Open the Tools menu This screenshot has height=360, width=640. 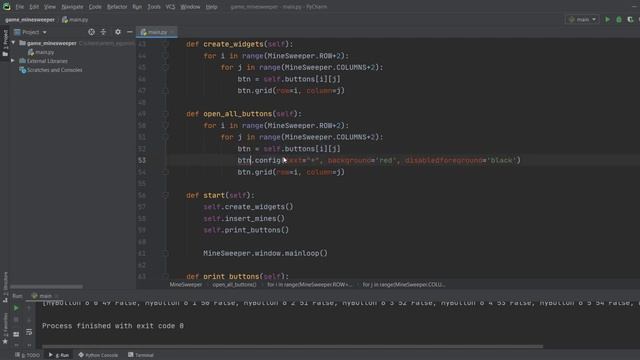point(154,7)
